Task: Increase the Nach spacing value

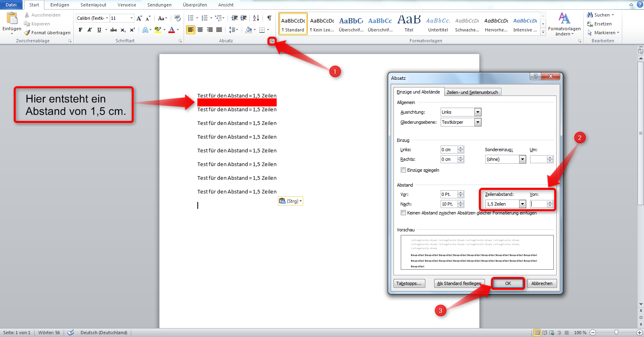Action: pyautogui.click(x=461, y=202)
